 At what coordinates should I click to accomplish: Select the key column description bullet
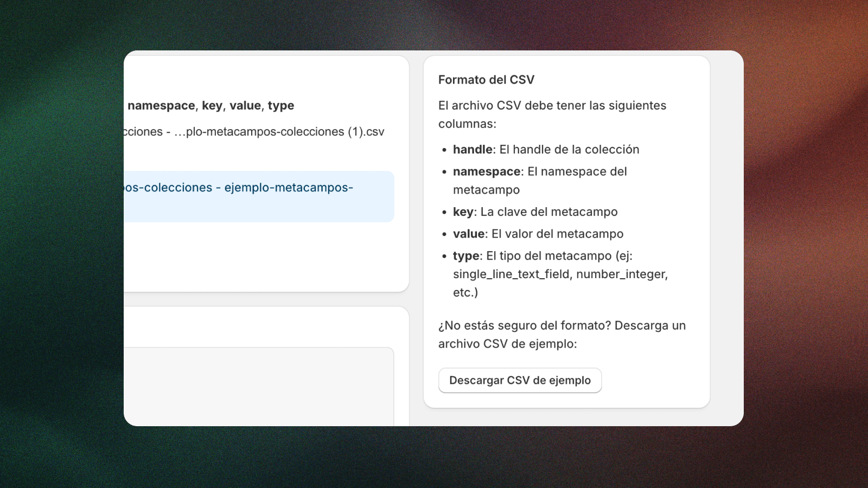click(535, 212)
